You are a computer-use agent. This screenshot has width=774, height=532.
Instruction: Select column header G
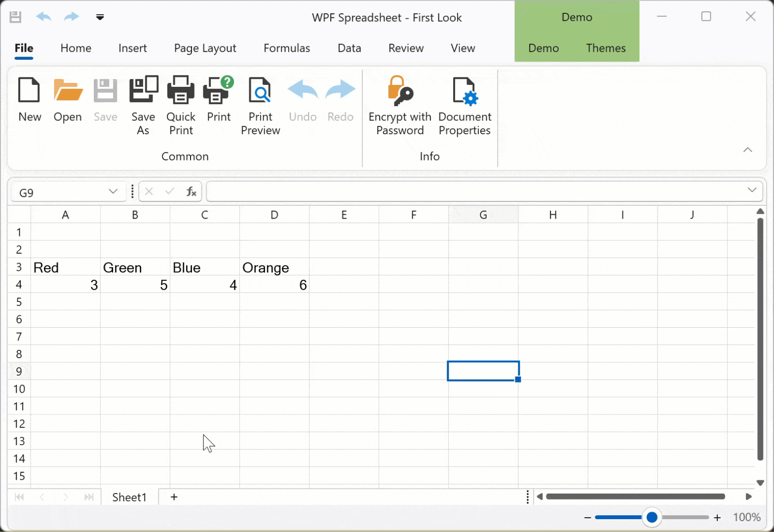coord(483,215)
